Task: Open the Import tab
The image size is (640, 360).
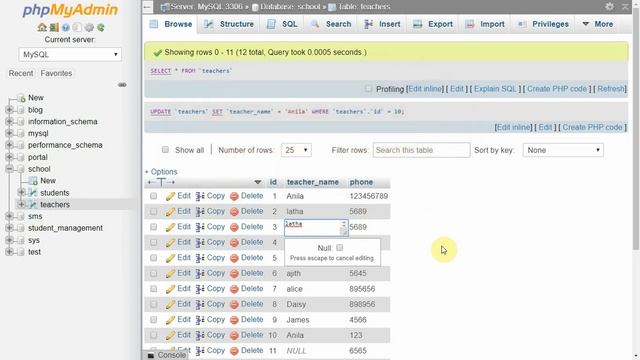Action: (x=485, y=24)
